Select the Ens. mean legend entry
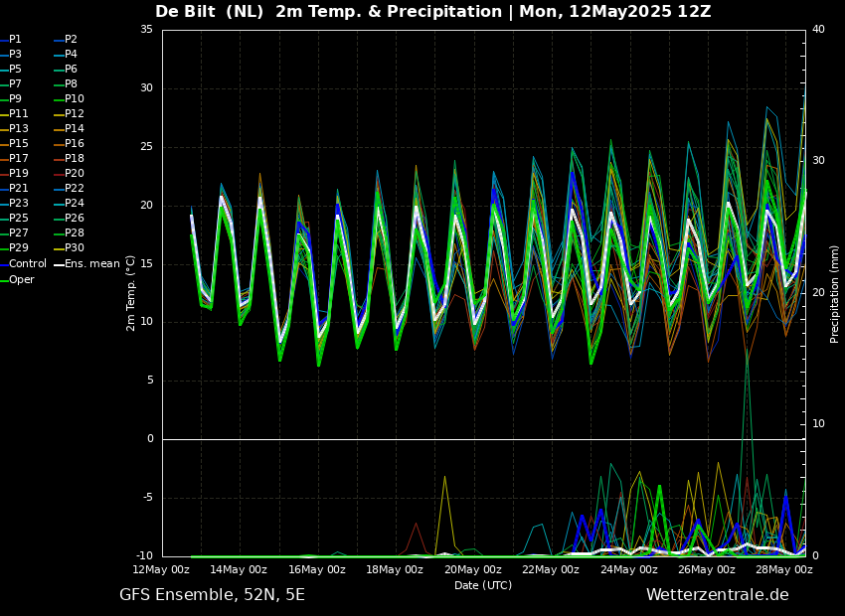Image resolution: width=845 pixels, height=616 pixels. (86, 264)
